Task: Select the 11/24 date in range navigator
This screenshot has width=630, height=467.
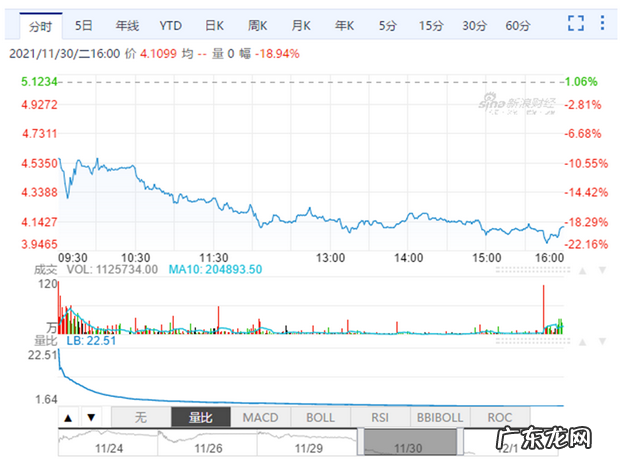Action: tap(109, 448)
